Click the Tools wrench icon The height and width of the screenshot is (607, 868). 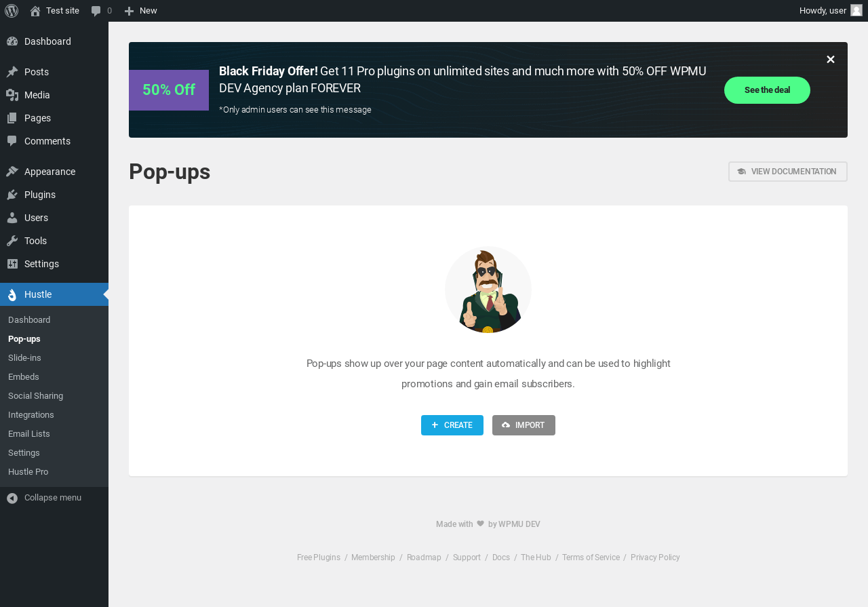point(12,241)
